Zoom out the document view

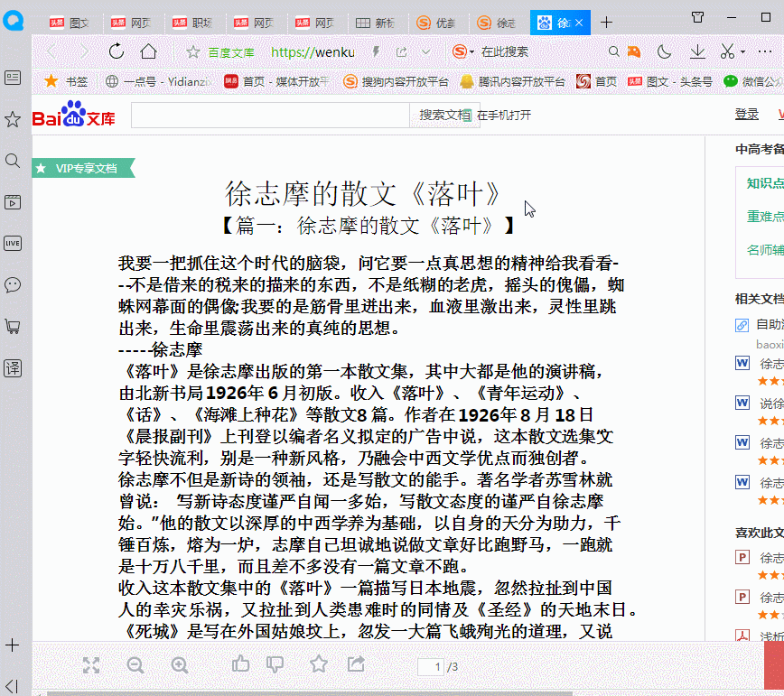click(x=135, y=665)
